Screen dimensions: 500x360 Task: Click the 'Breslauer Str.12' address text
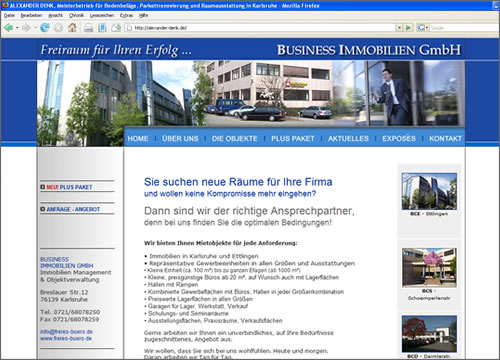(64, 292)
